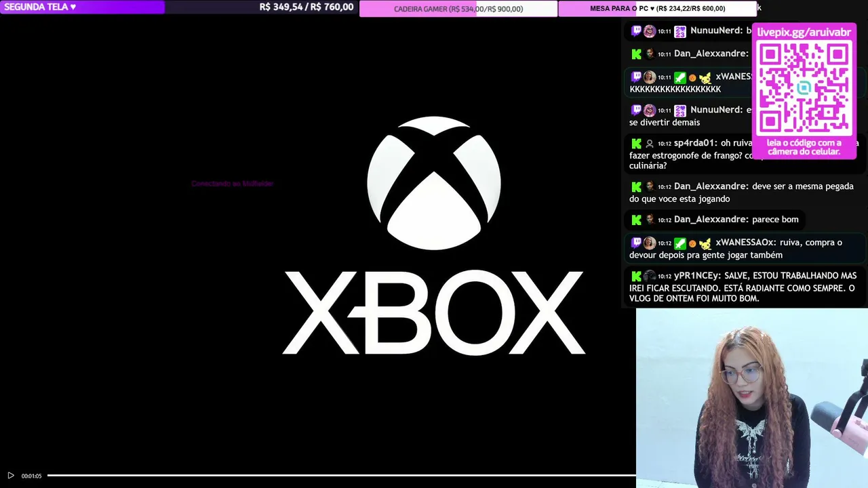Open Dan_Alexxandre's avatar on the 'deve ser a mesma pegada' message
Viewport: 868px width, 488px height.
tap(650, 186)
